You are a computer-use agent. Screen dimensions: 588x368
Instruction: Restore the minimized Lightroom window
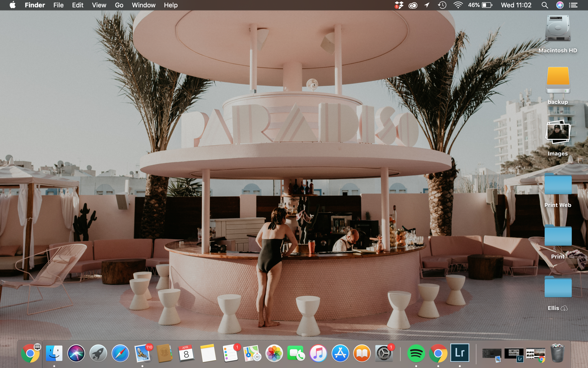pyautogui.click(x=514, y=355)
